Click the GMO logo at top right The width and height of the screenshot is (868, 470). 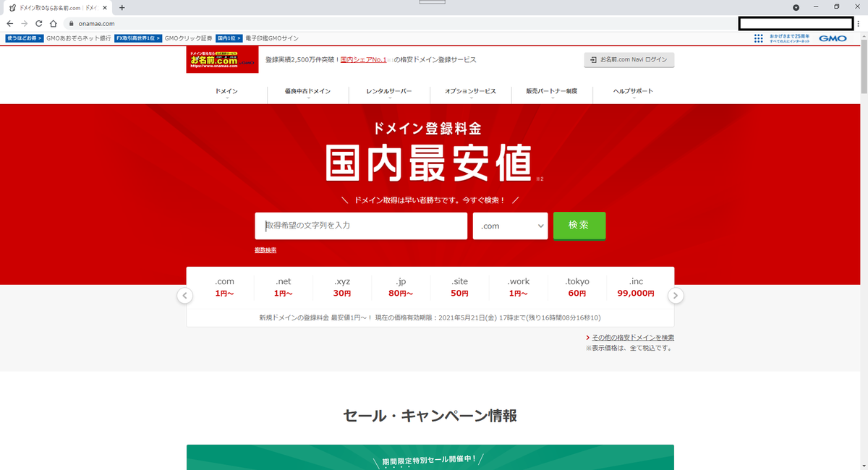(x=833, y=38)
